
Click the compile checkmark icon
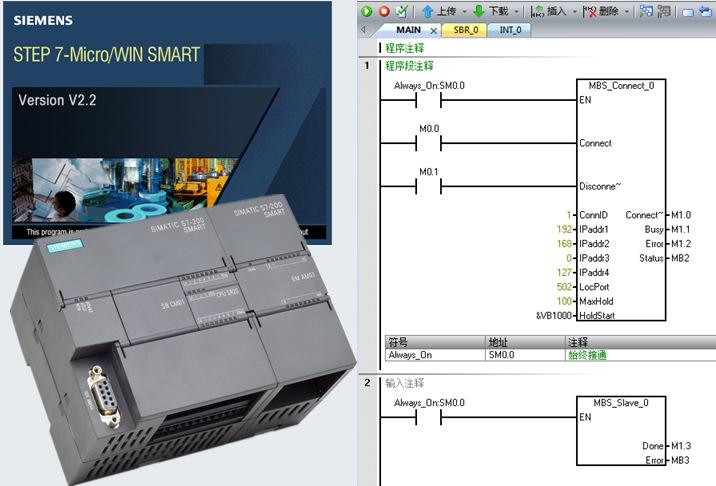click(401, 11)
